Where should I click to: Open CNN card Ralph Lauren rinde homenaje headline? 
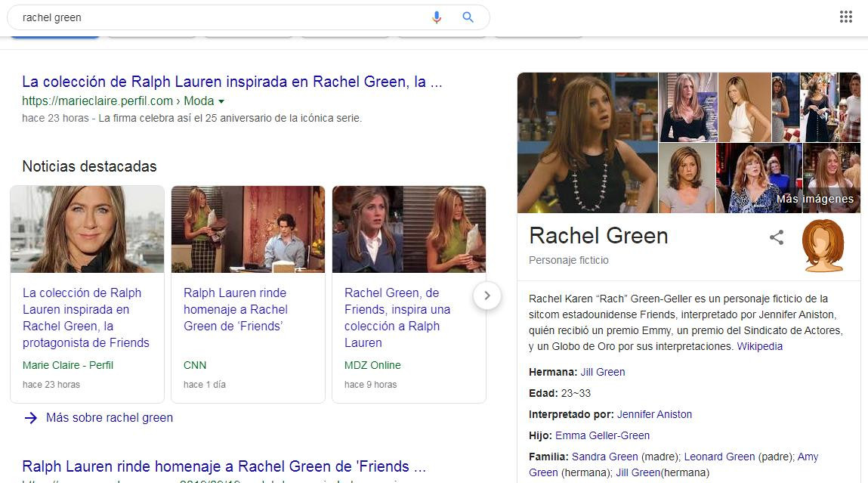click(236, 309)
